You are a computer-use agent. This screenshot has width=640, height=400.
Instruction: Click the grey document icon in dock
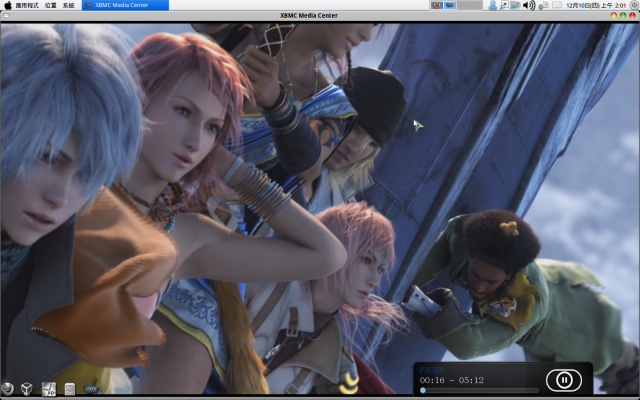click(x=70, y=389)
